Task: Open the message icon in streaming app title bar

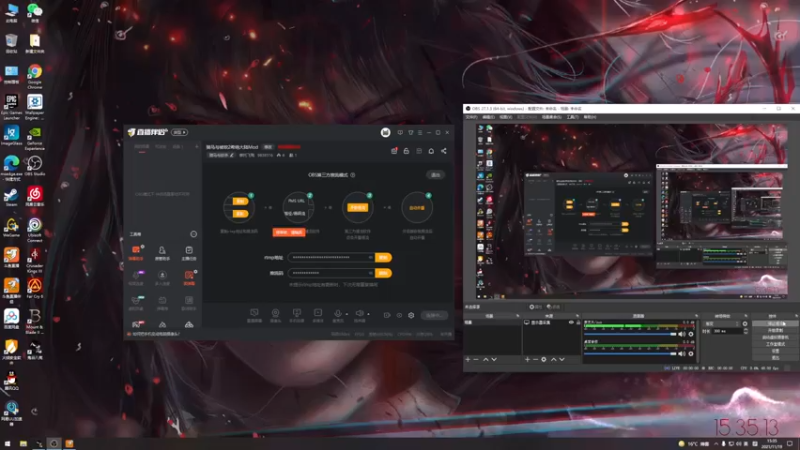Action: [x=400, y=133]
